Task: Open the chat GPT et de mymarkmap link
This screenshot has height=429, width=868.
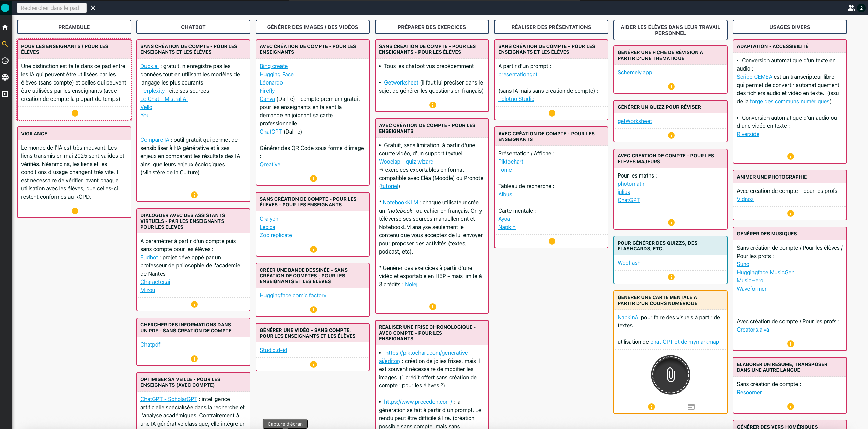Action: (x=685, y=342)
